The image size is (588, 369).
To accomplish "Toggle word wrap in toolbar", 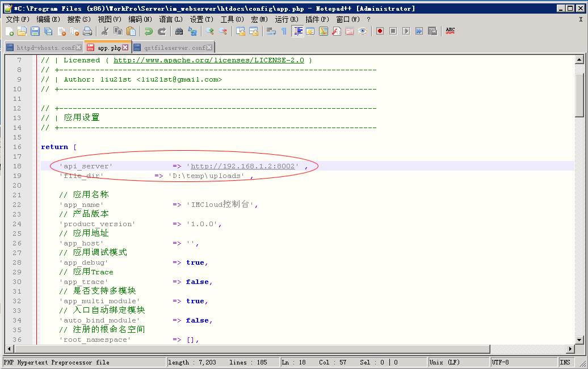I will (x=271, y=31).
